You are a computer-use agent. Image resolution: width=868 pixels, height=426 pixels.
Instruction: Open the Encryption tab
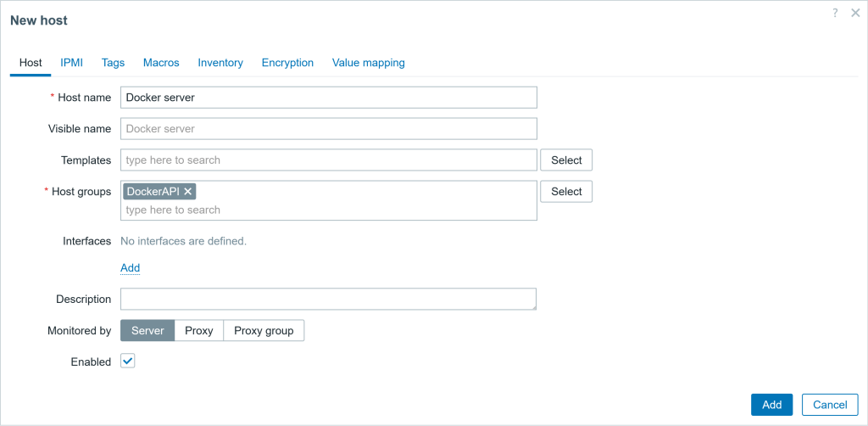point(287,63)
